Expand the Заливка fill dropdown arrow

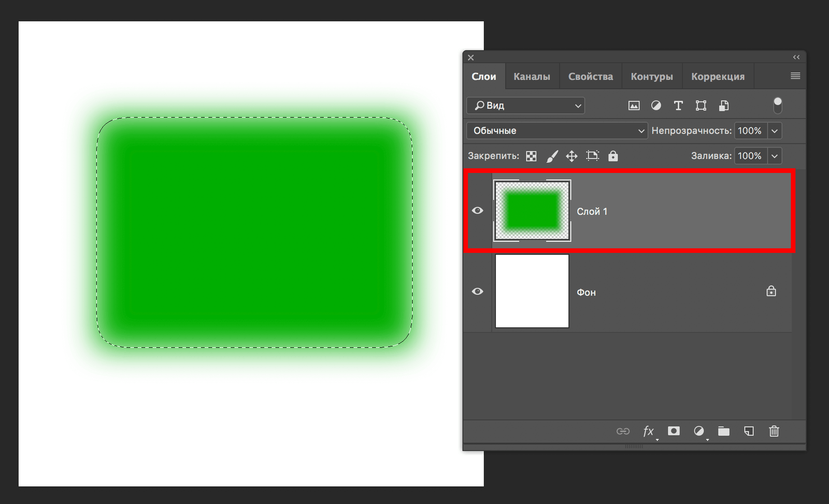pyautogui.click(x=775, y=156)
